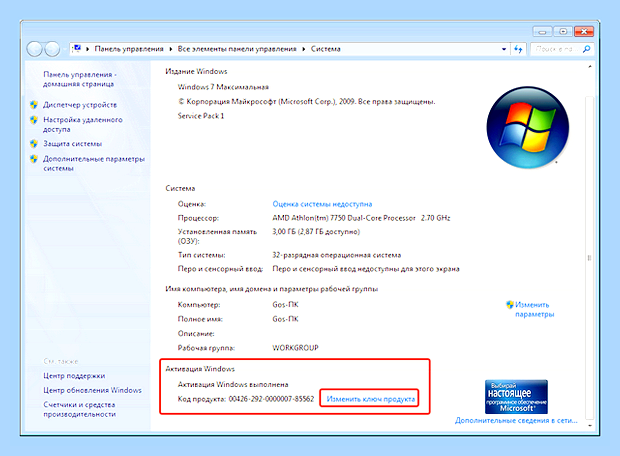Click scrollbar up arrow
The width and height of the screenshot is (620, 456).
(590, 66)
